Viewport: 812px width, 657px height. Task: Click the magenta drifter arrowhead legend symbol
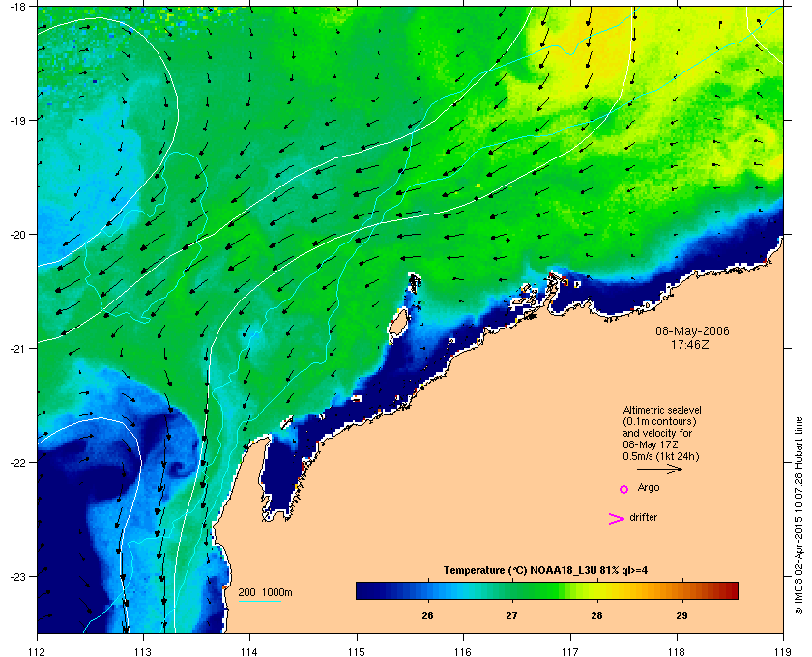coord(617,519)
